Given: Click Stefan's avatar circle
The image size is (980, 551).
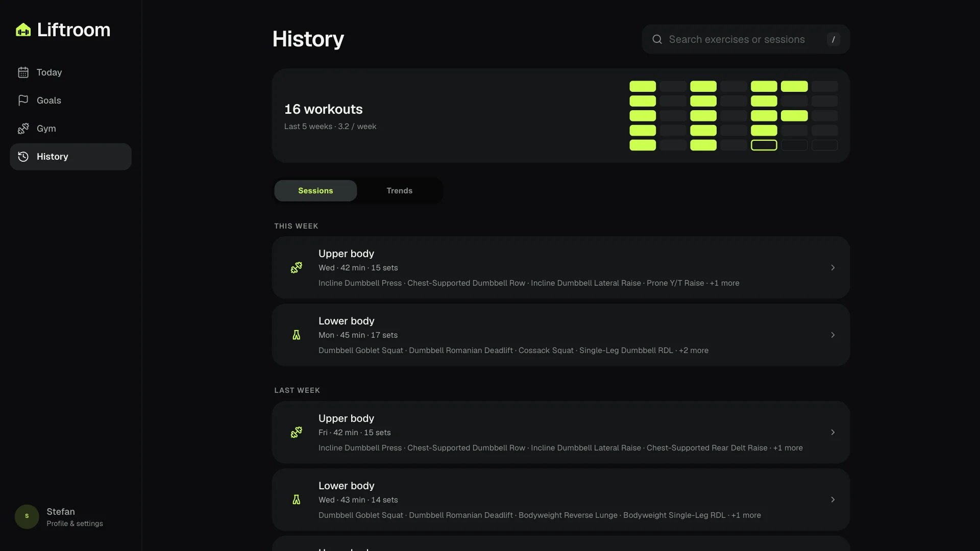Looking at the screenshot, I should pos(27,516).
